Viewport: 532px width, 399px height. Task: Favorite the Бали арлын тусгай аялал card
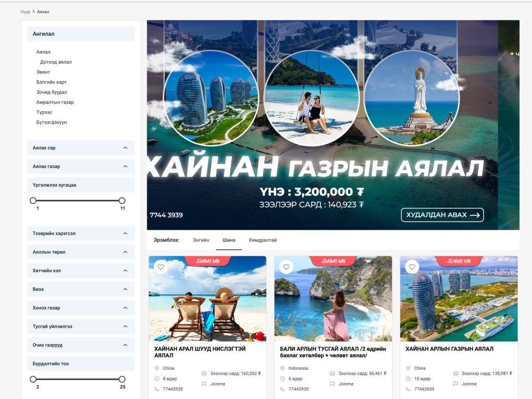pyautogui.click(x=286, y=267)
